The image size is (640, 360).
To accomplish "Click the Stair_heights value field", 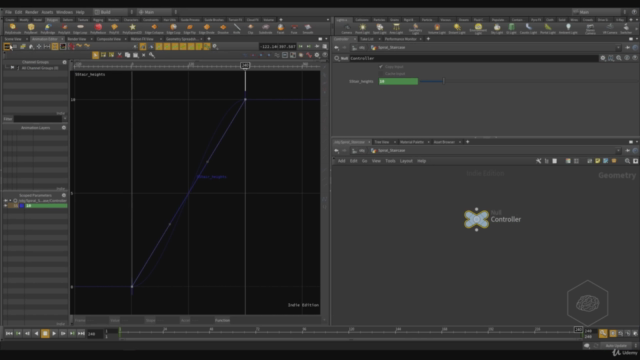I will point(398,81).
